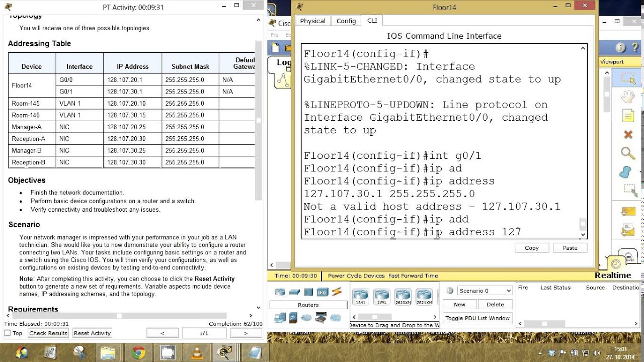Click Packet Tracer icon in taskbar

point(224,352)
